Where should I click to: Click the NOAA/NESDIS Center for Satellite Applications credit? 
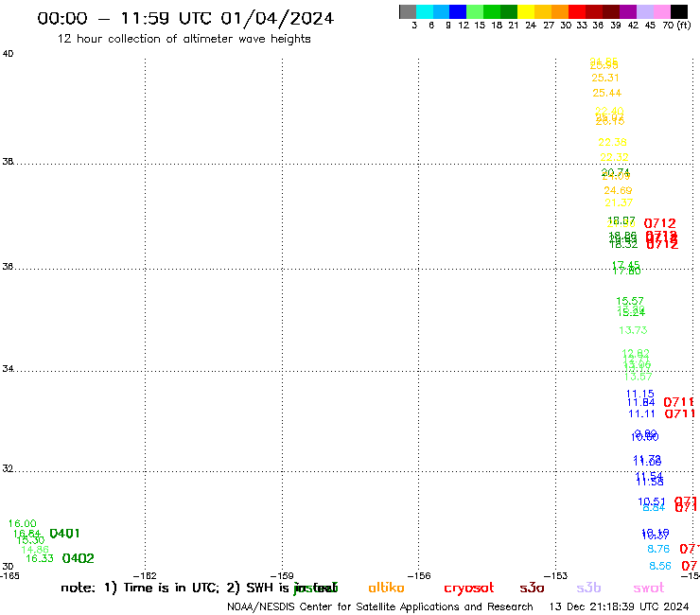pyautogui.click(x=380, y=606)
